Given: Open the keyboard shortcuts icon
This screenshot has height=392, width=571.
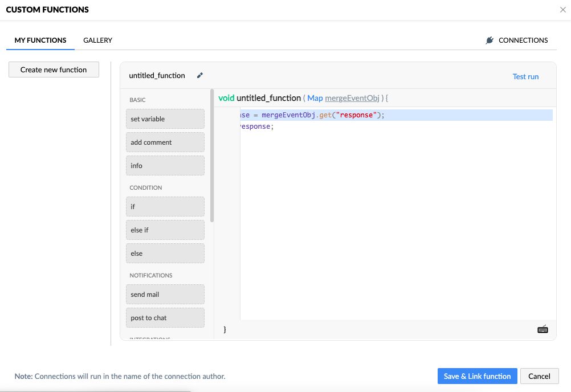Looking at the screenshot, I should [543, 329].
